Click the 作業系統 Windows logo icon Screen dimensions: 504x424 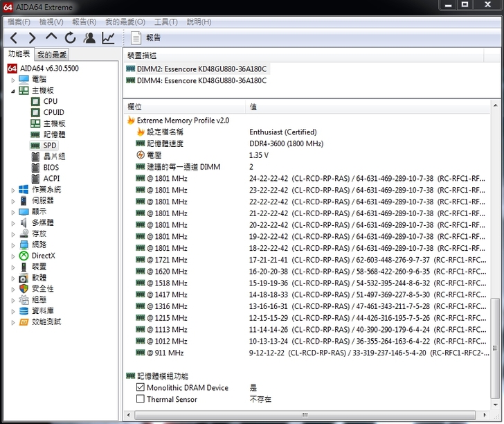pos(24,189)
